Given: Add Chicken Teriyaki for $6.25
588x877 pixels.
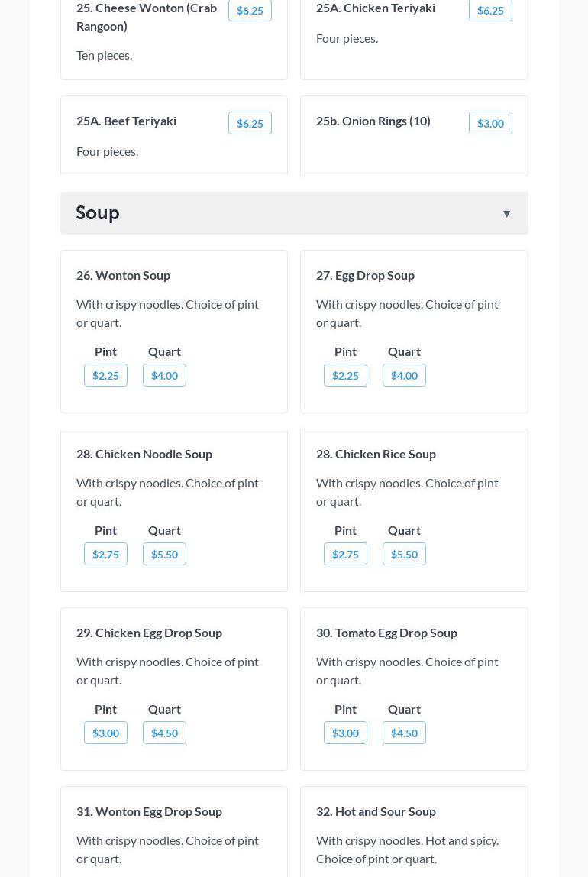Looking at the screenshot, I should [490, 11].
